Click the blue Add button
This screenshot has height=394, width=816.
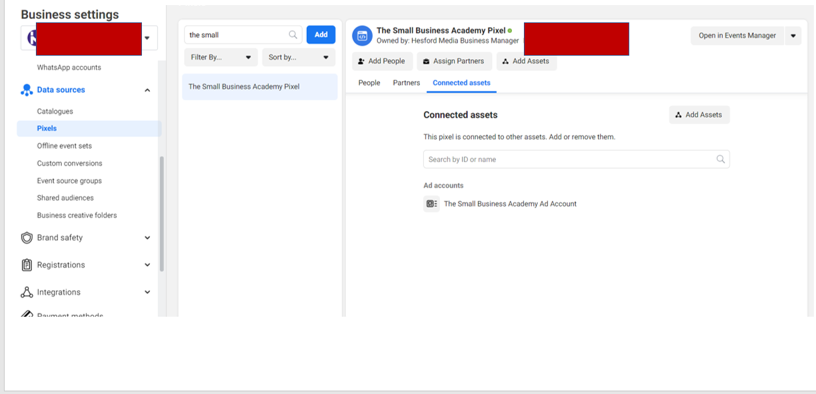[x=321, y=35]
